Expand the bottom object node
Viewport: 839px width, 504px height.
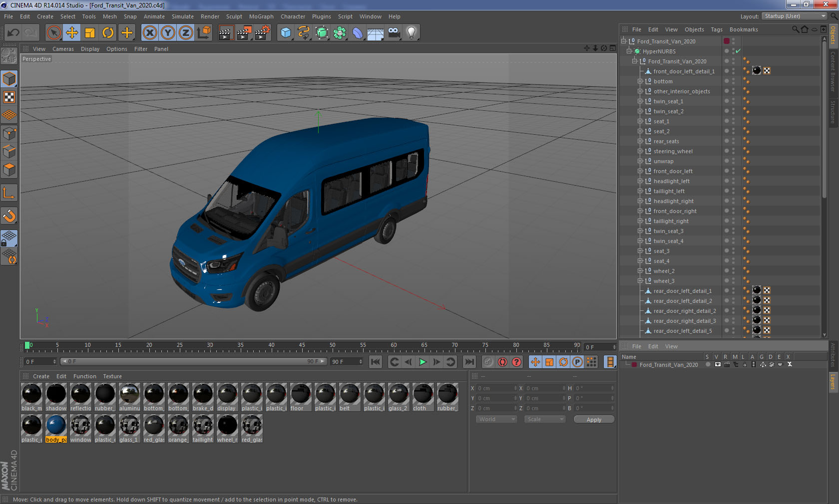(640, 81)
